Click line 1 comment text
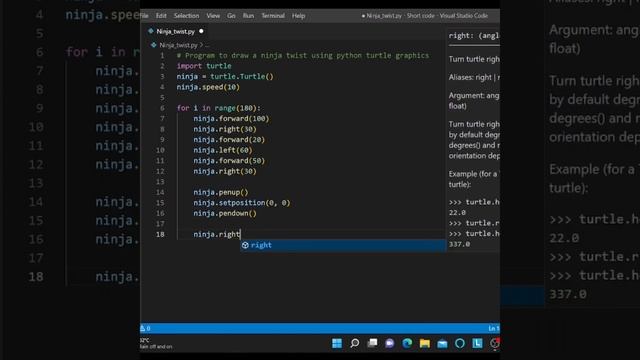Screen dimensions: 640x360 [x=303, y=56]
